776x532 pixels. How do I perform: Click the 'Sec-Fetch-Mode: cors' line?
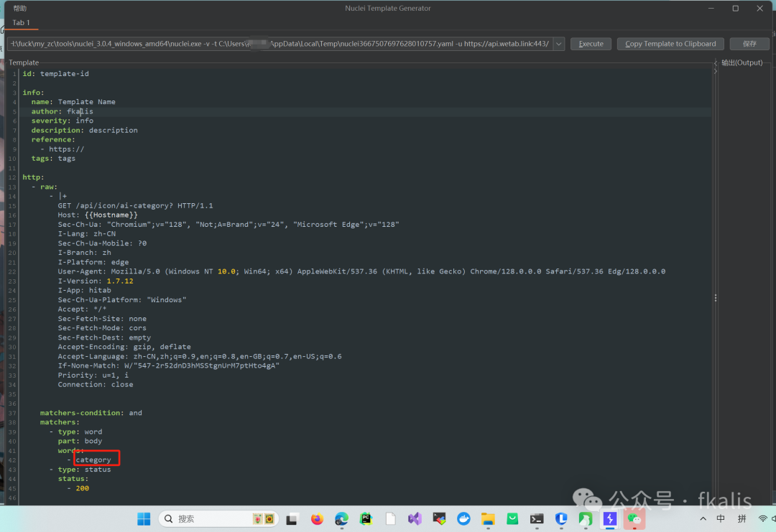coord(102,328)
